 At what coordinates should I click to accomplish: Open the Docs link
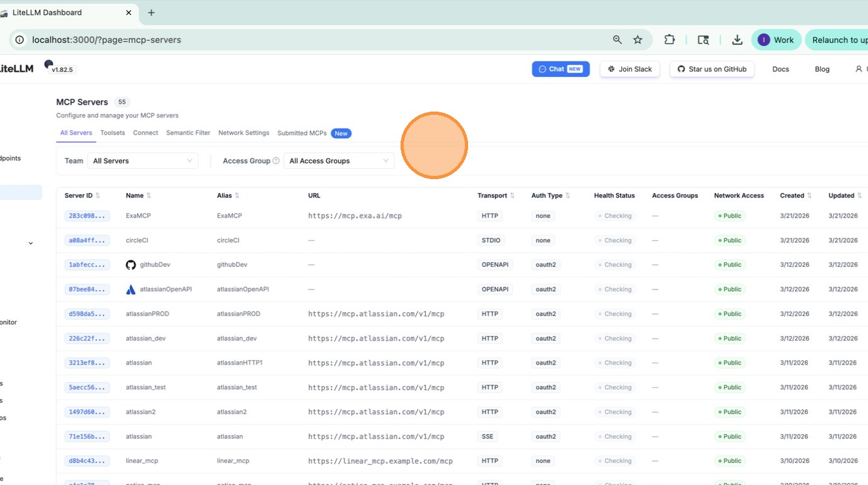(781, 69)
